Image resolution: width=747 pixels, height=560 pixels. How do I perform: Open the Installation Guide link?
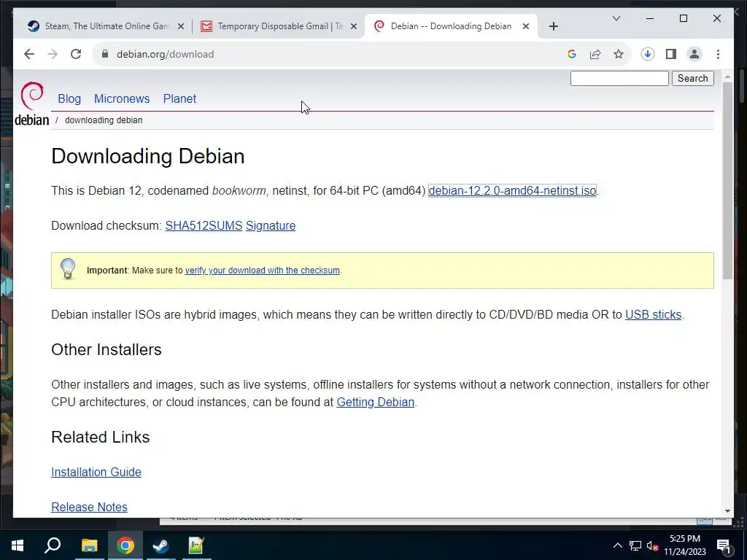click(96, 472)
